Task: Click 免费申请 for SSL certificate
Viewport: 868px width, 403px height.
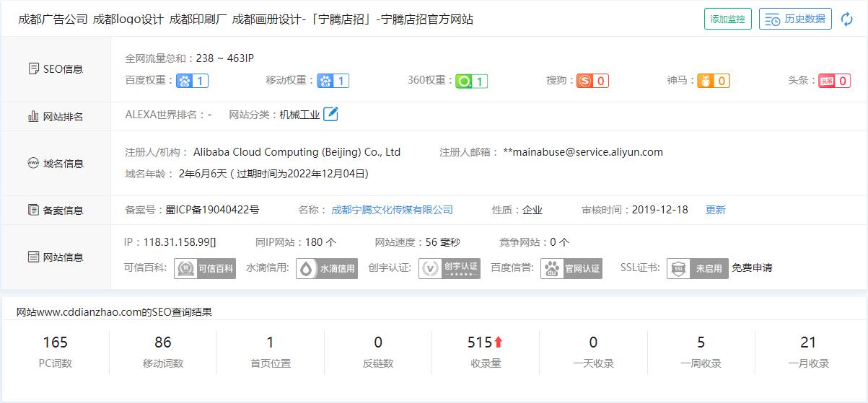Action: 752,267
